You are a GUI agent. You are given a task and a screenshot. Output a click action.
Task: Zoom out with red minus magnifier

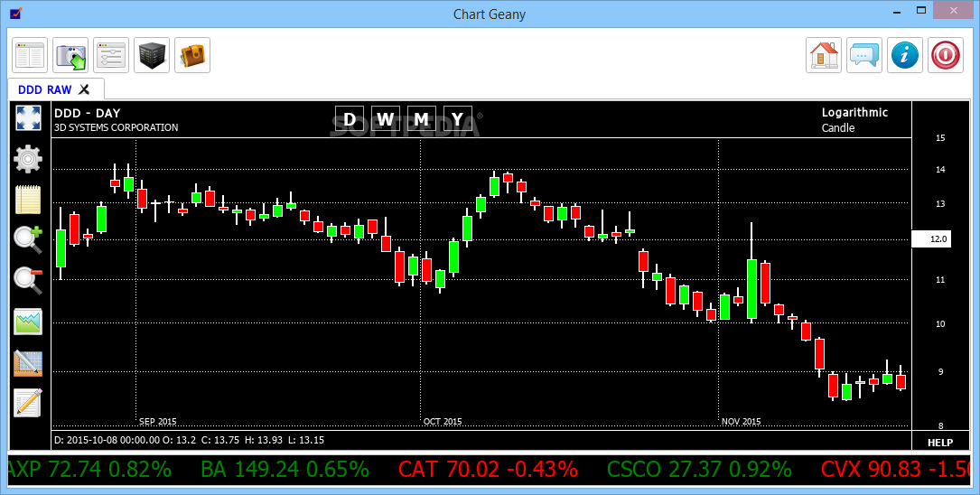click(28, 281)
